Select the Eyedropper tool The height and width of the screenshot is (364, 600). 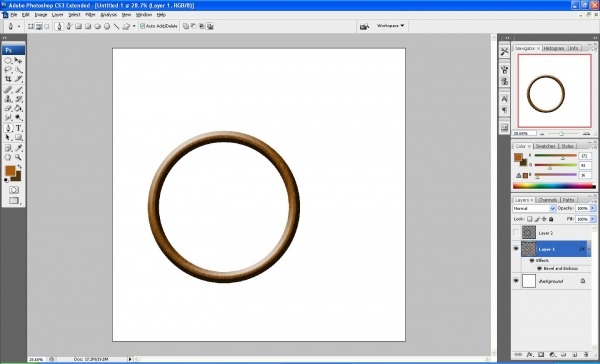tap(18, 148)
